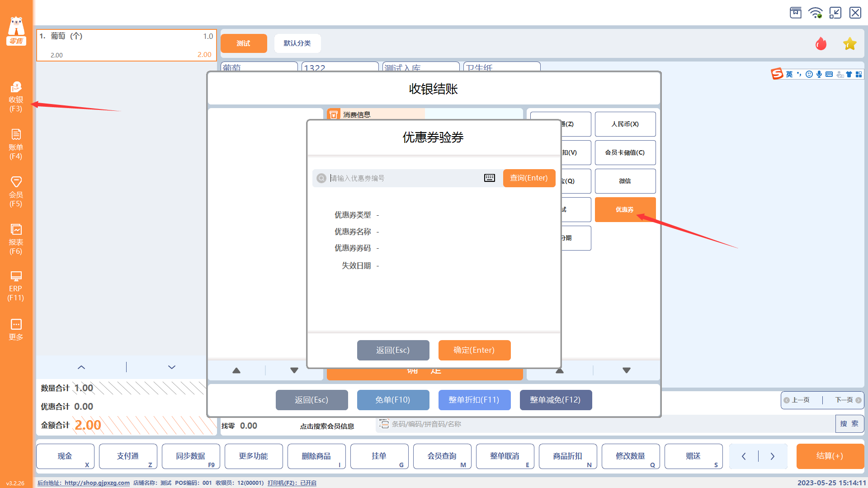
Task: Click the retail bear logo icon
Action: (16, 30)
